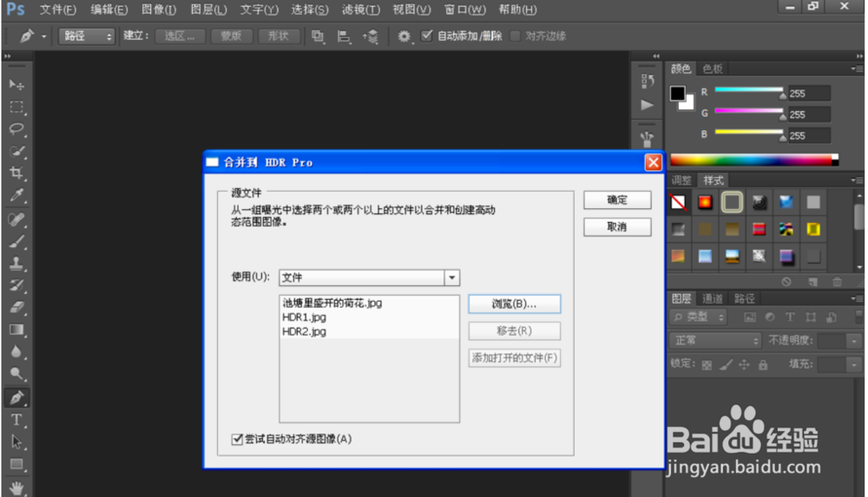The height and width of the screenshot is (497, 868).
Task: Open the Color panel flyout menu
Action: click(x=857, y=69)
